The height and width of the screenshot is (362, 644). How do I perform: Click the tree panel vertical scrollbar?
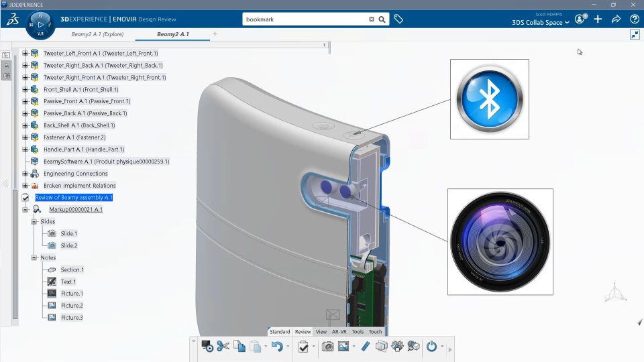pos(15,254)
